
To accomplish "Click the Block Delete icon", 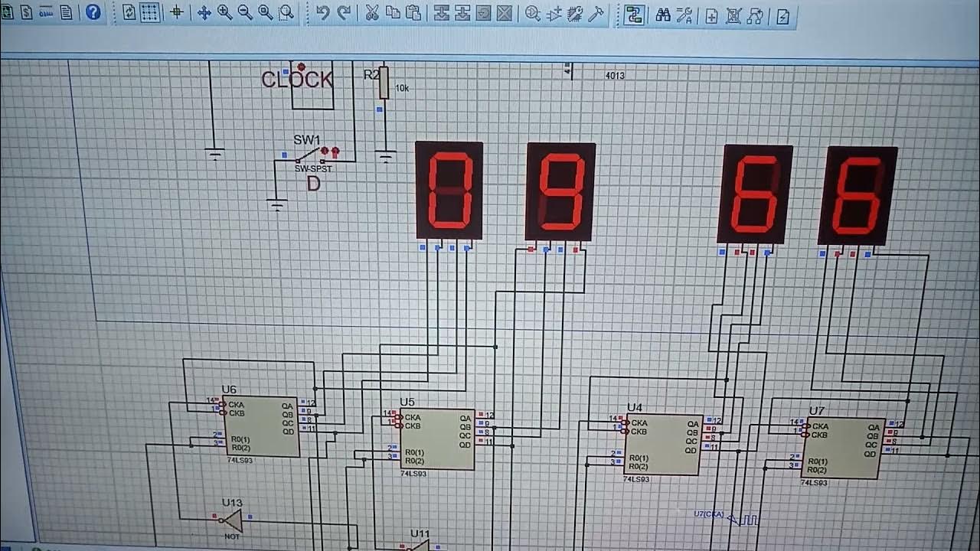I will pos(504,14).
